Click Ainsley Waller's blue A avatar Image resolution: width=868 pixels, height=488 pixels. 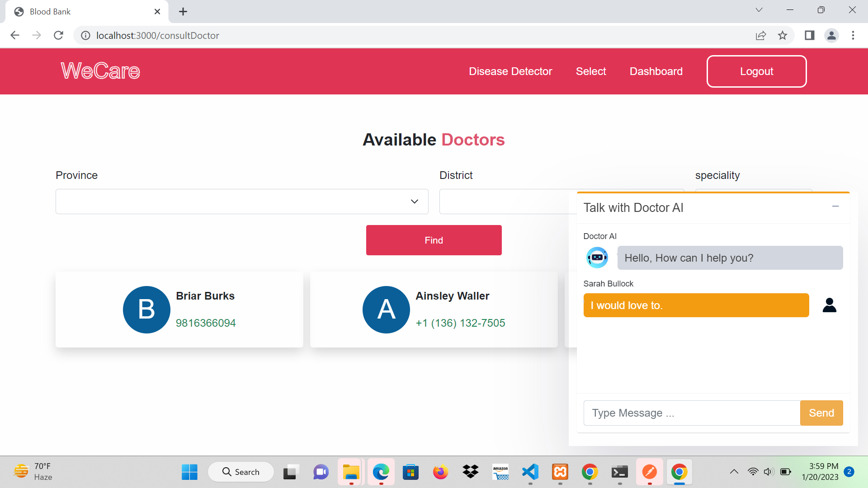coord(386,310)
